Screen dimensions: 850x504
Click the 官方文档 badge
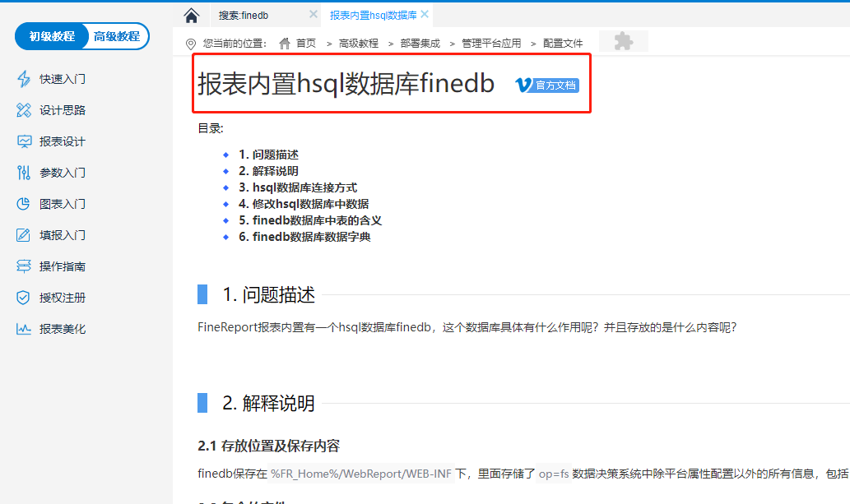(547, 85)
